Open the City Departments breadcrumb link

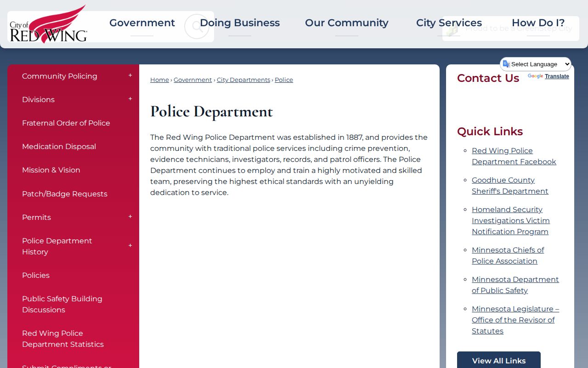[243, 80]
